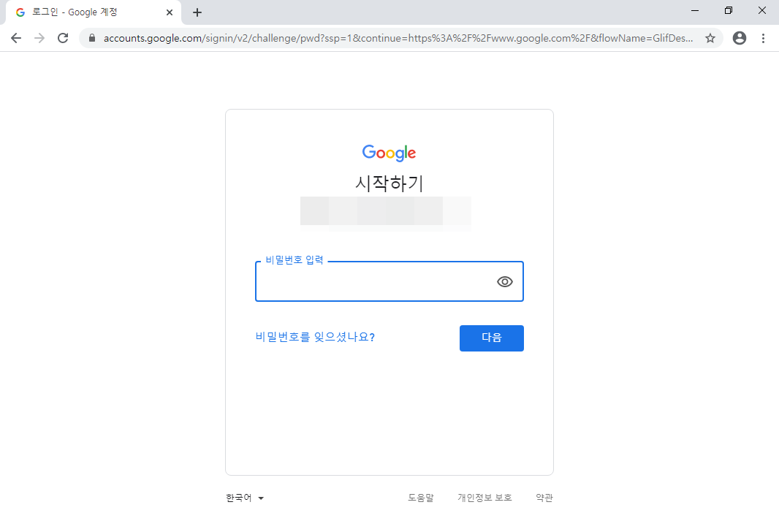779x532 pixels.
Task: Restore down the Chrome window
Action: (729, 10)
